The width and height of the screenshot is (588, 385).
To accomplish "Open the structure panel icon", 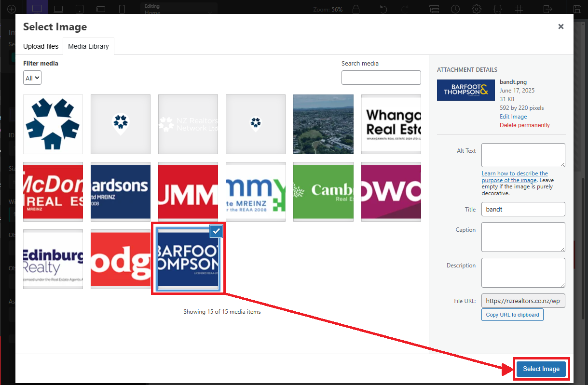I will [x=434, y=9].
